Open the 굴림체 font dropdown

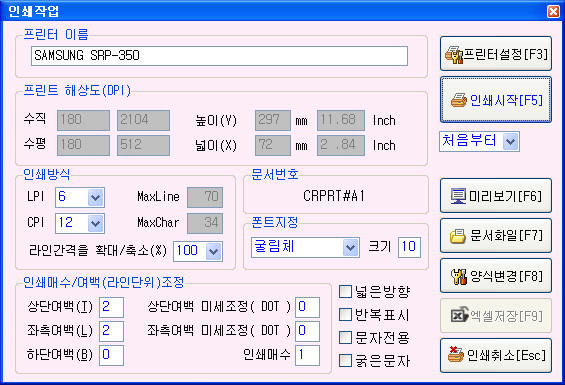pyautogui.click(x=351, y=247)
